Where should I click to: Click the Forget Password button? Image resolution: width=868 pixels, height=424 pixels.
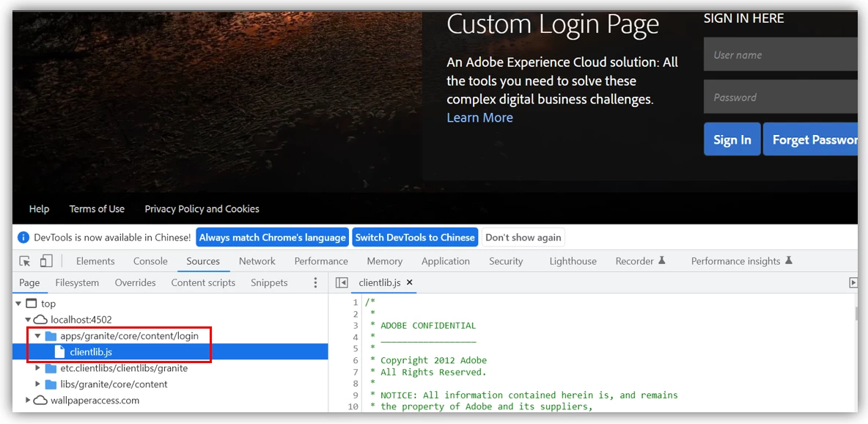(x=810, y=139)
